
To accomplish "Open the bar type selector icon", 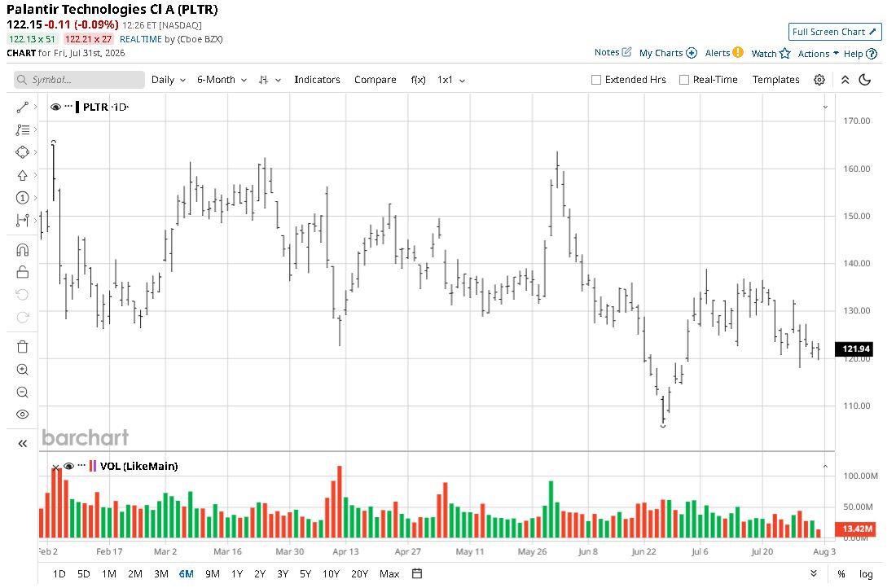I will tap(263, 80).
